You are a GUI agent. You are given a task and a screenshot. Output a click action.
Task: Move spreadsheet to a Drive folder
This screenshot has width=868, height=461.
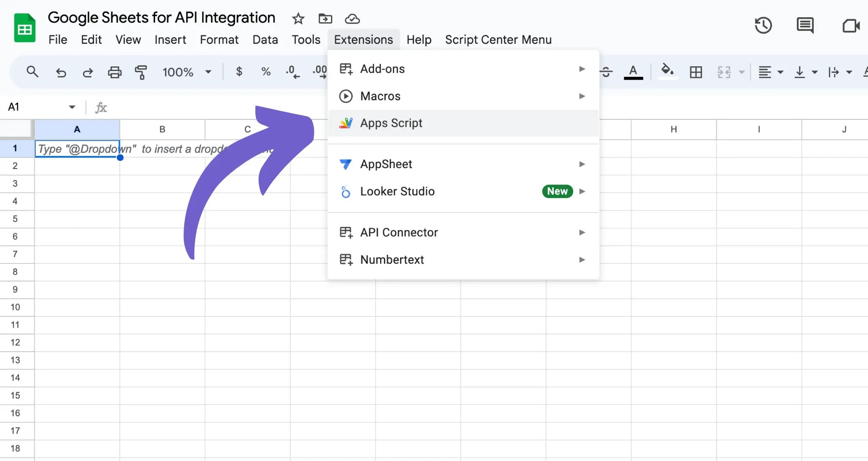[x=325, y=19]
